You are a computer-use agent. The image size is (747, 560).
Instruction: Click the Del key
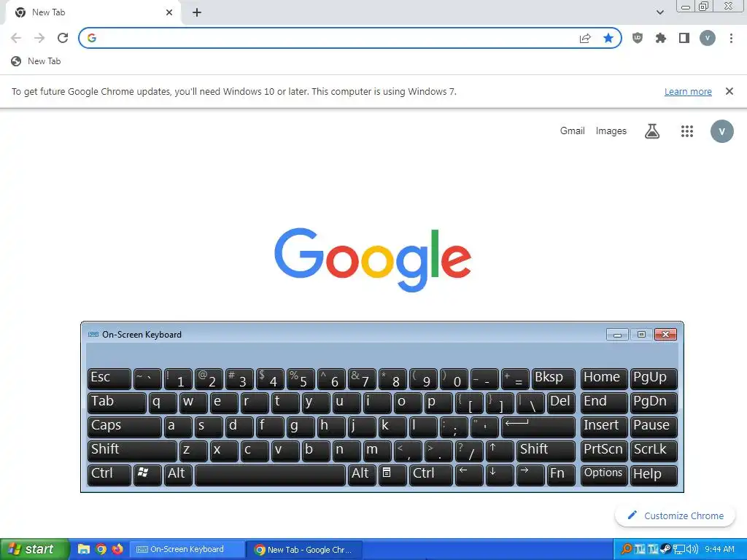(x=561, y=402)
